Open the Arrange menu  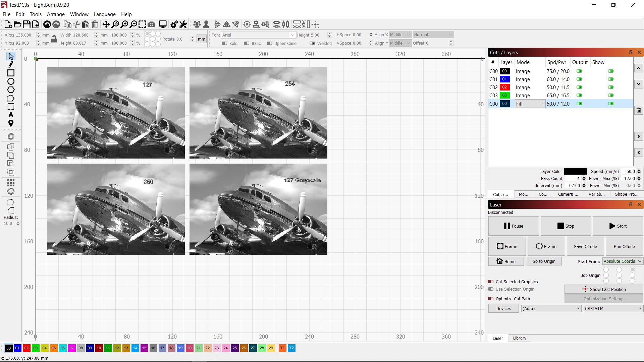coord(56,14)
